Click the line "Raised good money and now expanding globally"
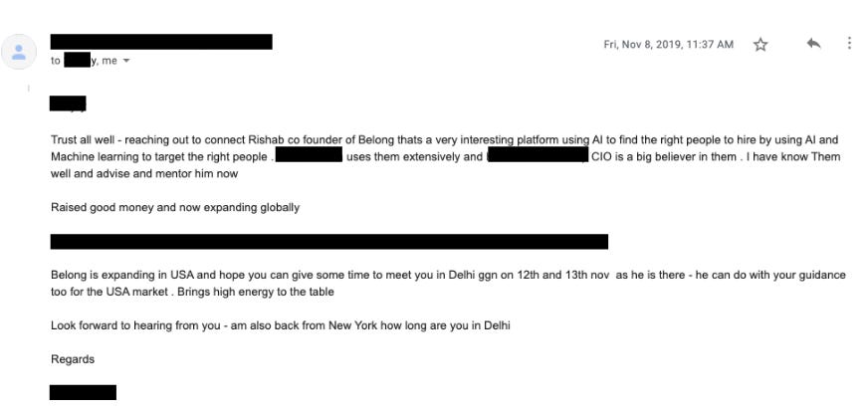The image size is (868, 415). point(175,208)
